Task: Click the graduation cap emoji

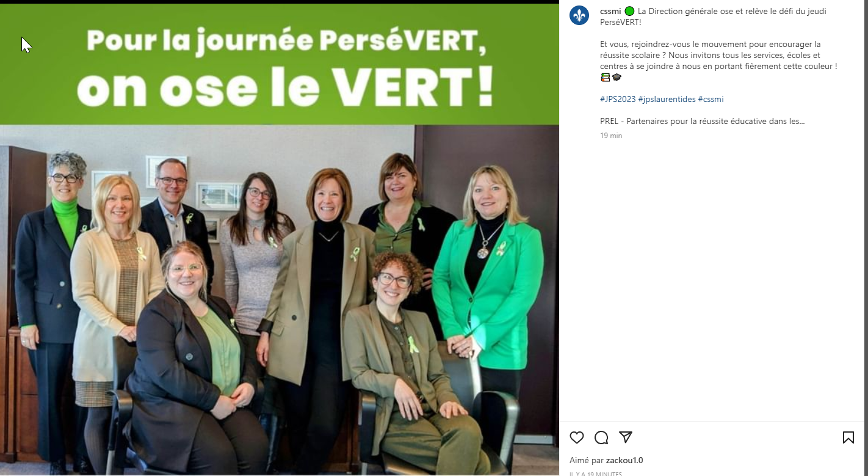Action: point(617,77)
